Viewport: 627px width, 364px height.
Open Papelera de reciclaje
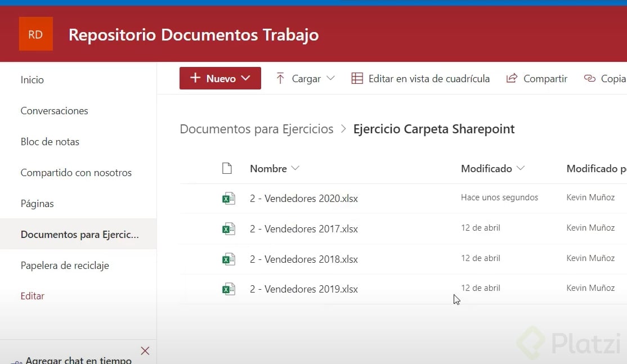coord(65,266)
